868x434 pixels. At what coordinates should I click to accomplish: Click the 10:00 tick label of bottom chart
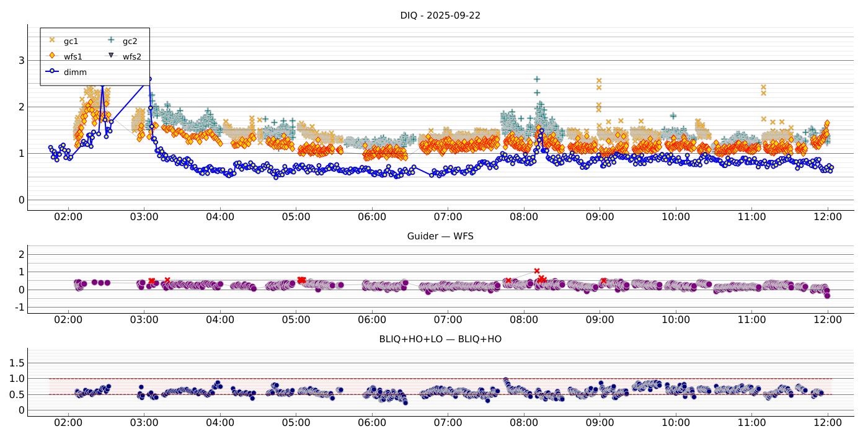[x=676, y=423]
